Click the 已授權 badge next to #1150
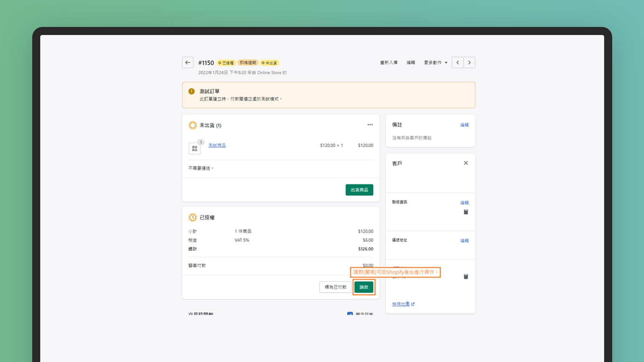Image resolution: width=644 pixels, height=362 pixels. [226, 63]
